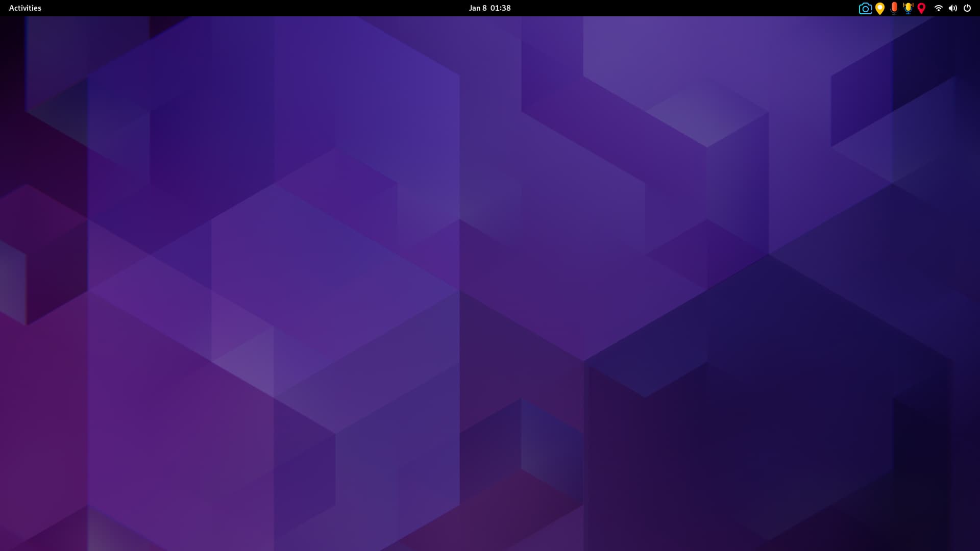980x551 pixels.
Task: Click the red map pin icon
Action: 921,8
